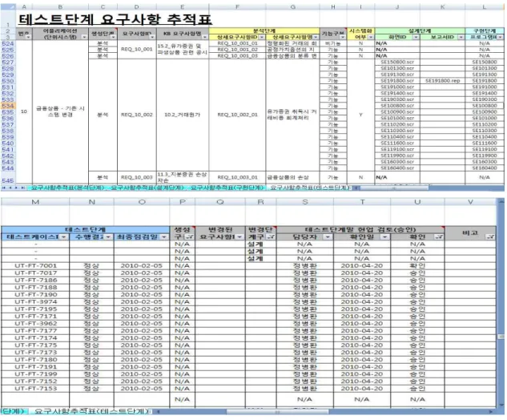Open the 보고서ID filter dropdown
The height and width of the screenshot is (420, 507).
[x=461, y=37]
